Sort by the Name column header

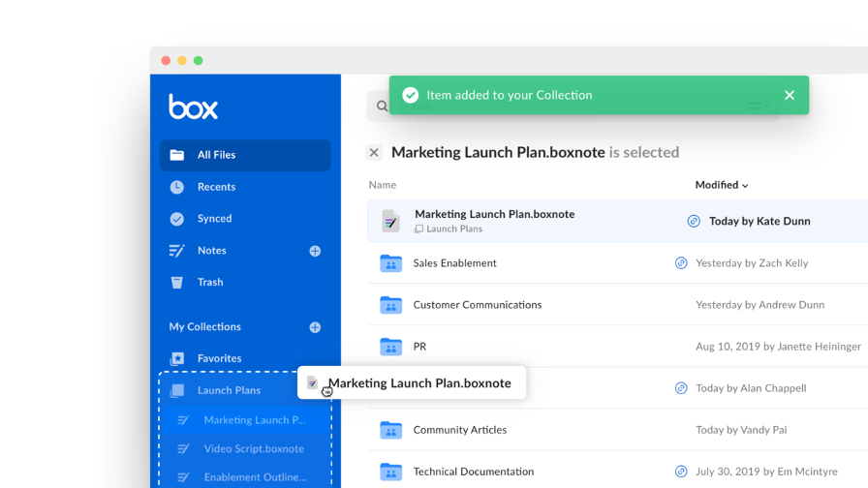(383, 185)
